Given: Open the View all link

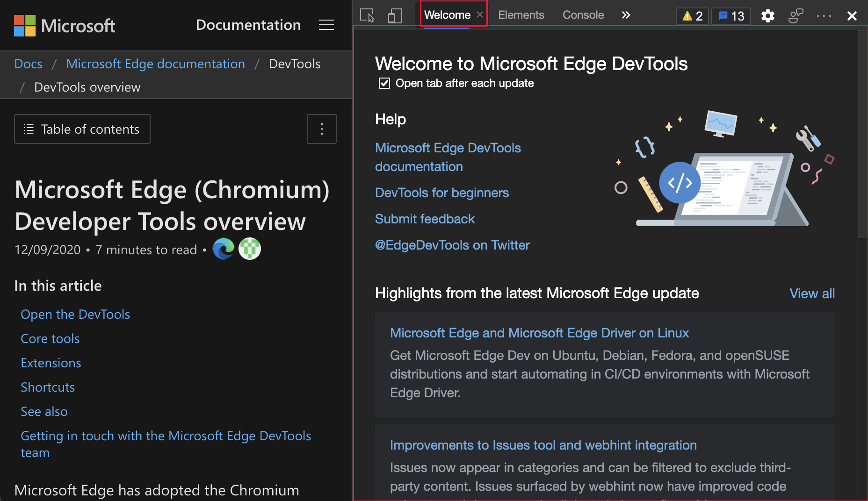Looking at the screenshot, I should click(812, 293).
